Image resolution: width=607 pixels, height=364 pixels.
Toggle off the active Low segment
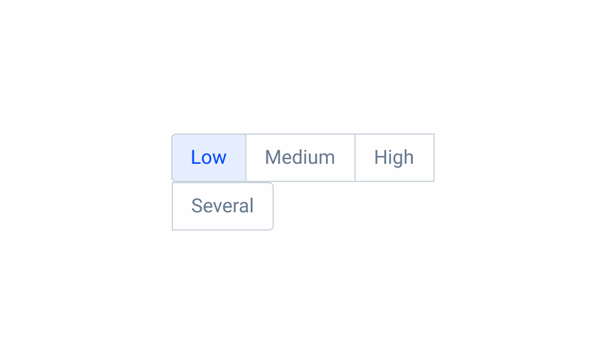click(x=209, y=158)
